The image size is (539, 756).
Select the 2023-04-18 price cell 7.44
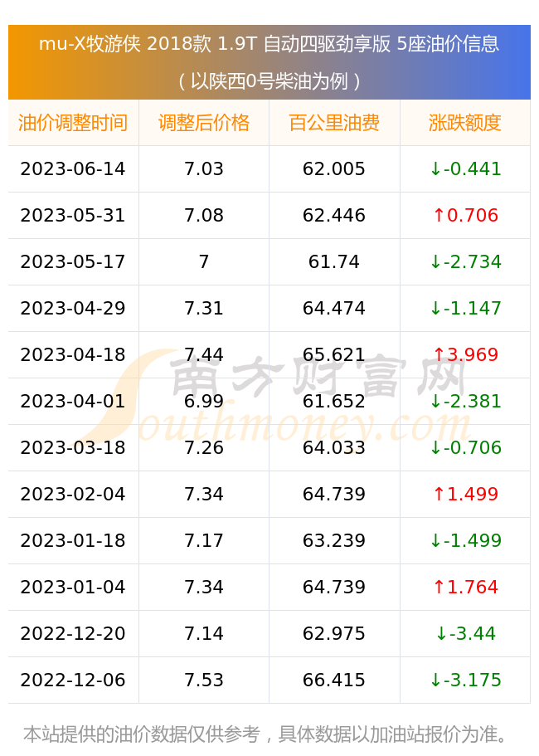click(x=204, y=355)
